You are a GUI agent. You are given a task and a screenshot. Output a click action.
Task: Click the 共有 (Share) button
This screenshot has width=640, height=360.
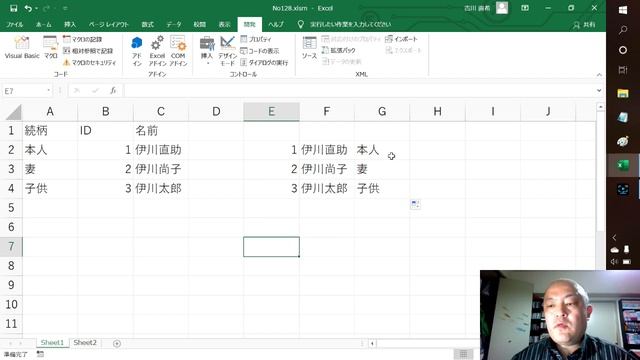pyautogui.click(x=584, y=25)
